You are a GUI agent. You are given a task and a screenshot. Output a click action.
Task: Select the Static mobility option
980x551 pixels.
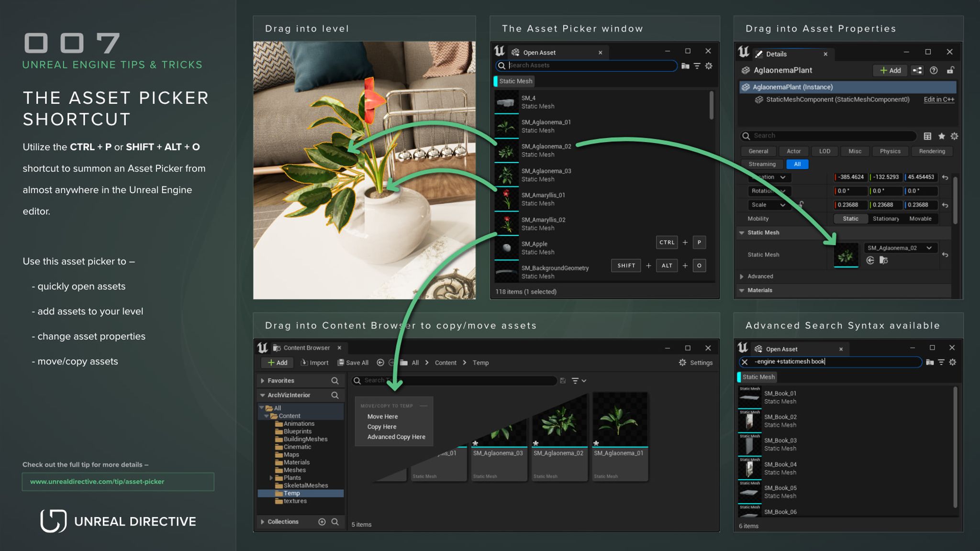[851, 219]
